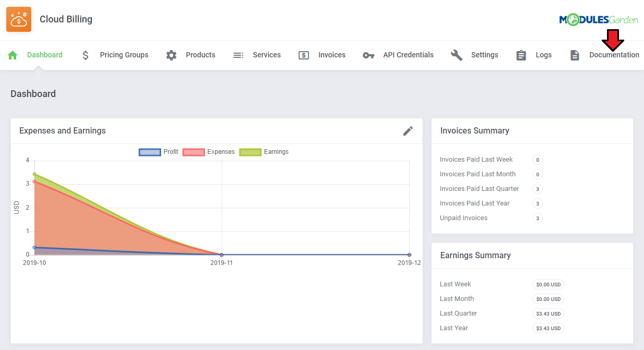Viewport: 644px width, 350px height.
Task: Click the 2019-11 axis label
Action: 222,263
